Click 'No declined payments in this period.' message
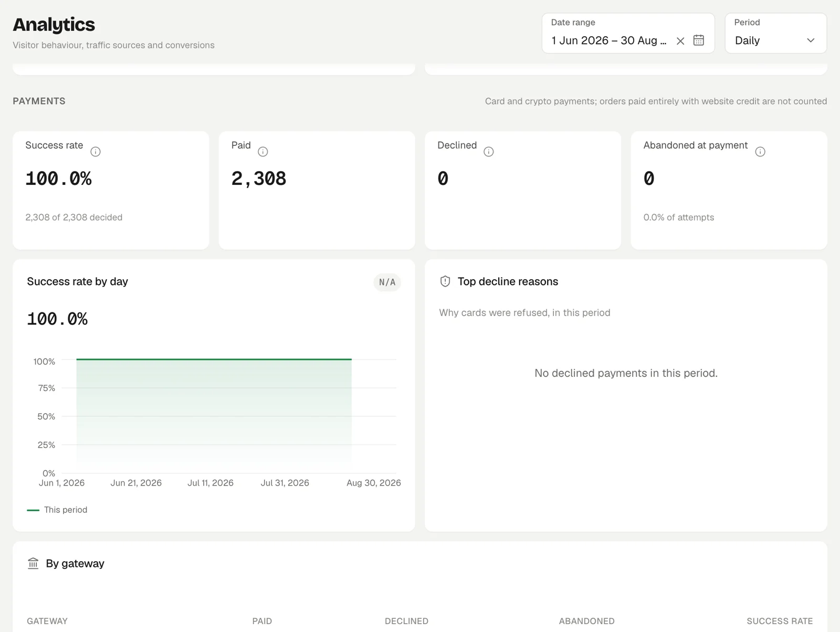 626,373
